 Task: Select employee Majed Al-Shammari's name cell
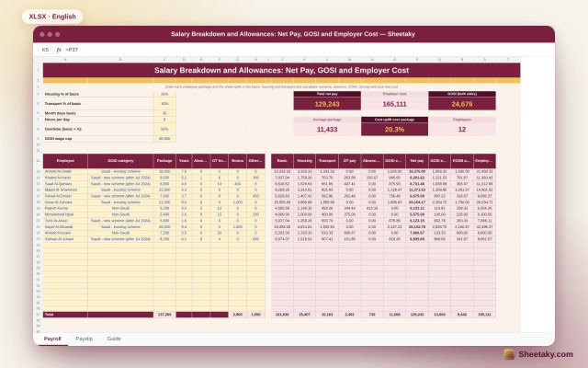65,190
